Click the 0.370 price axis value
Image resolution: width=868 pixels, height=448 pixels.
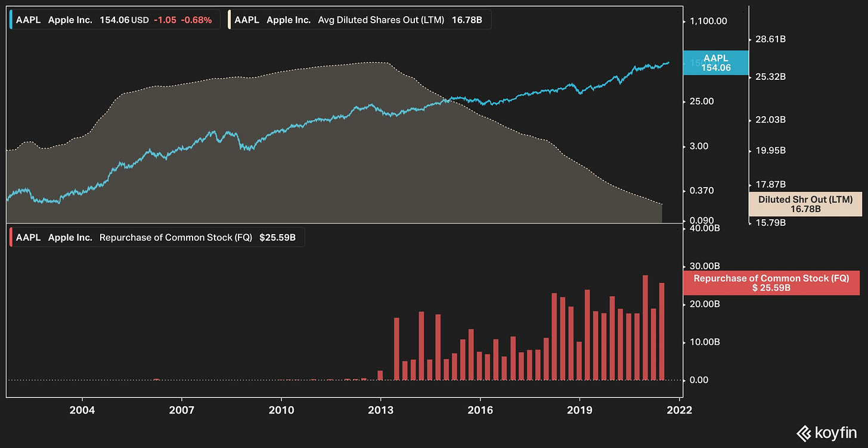[702, 191]
